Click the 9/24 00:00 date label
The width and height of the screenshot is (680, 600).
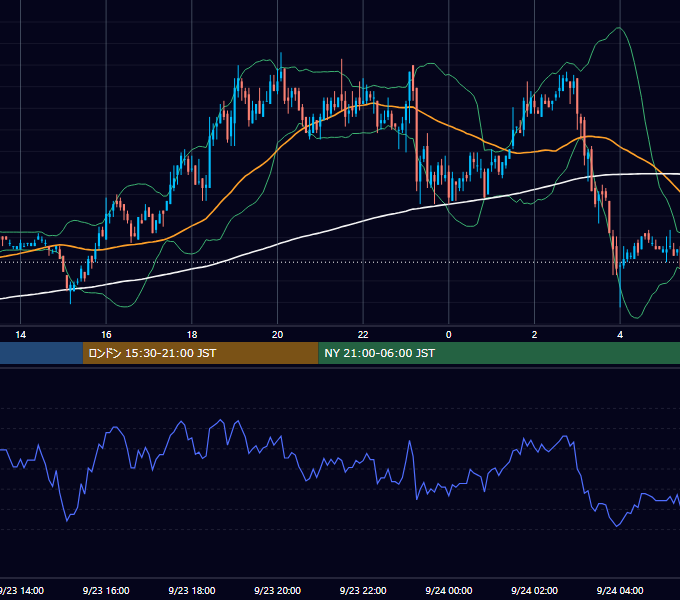point(449,590)
